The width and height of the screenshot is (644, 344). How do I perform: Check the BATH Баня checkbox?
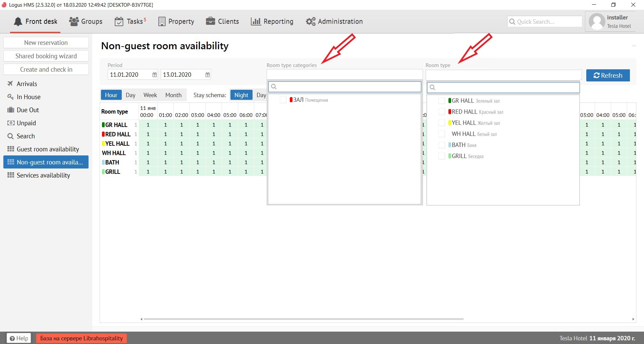coord(442,145)
